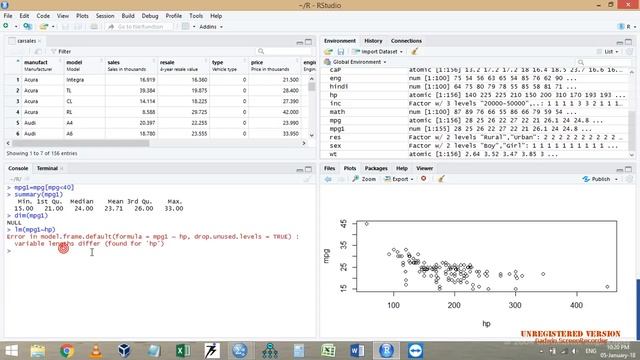Open the recent files dropdown arrow
Screen dimensions: 640x360
pyautogui.click(x=53, y=27)
